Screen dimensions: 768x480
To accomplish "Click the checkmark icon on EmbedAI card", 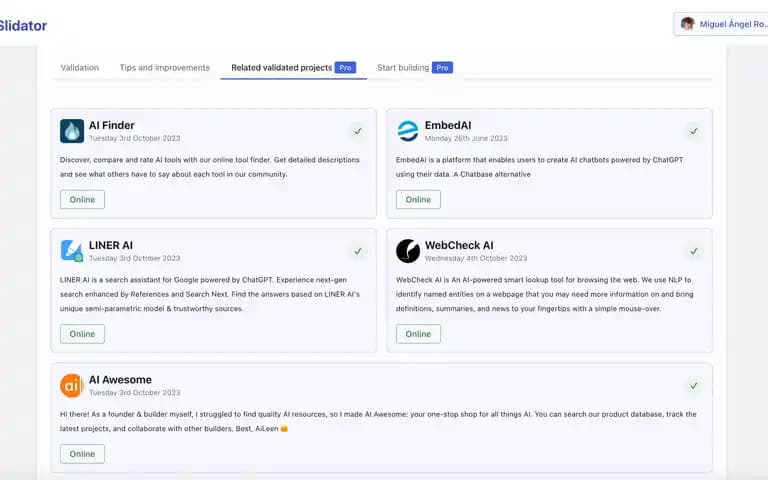I will click(x=694, y=131).
